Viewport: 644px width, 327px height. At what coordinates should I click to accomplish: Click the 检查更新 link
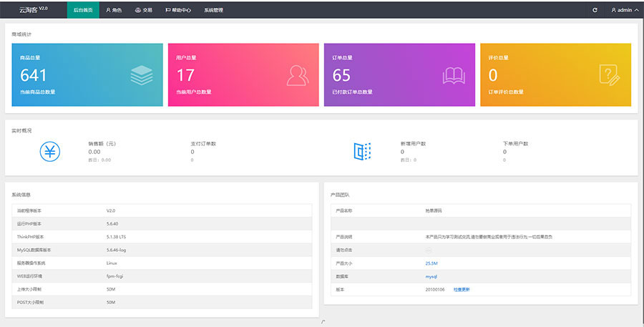click(x=462, y=289)
